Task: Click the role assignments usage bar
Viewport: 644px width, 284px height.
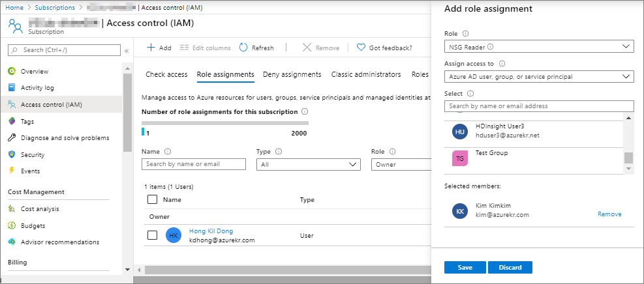Action: point(225,123)
